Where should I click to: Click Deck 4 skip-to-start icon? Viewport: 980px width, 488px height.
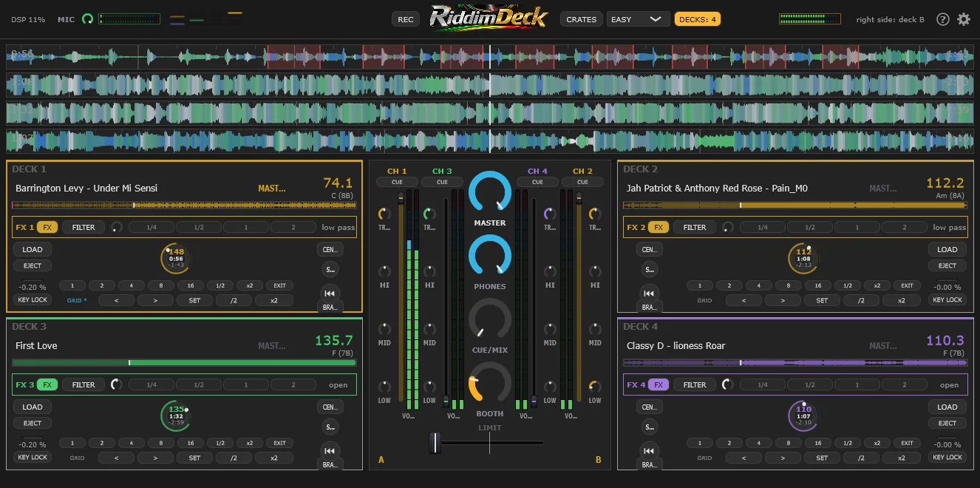(x=649, y=450)
